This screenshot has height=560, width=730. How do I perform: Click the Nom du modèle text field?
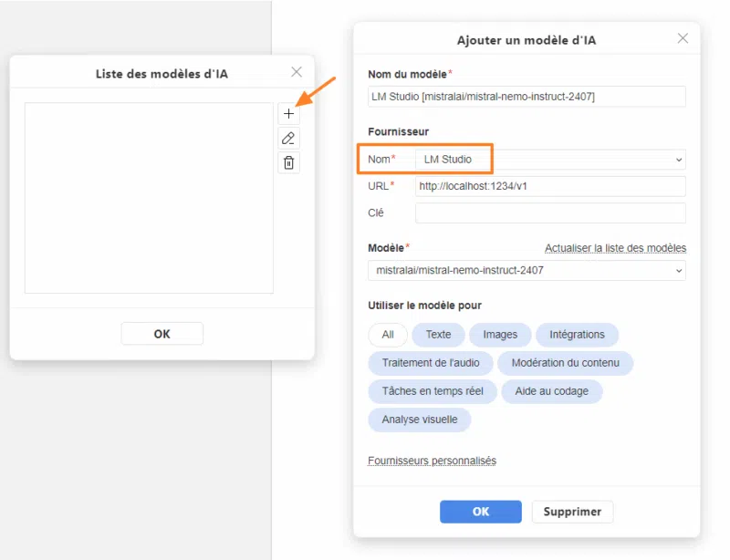click(x=527, y=96)
